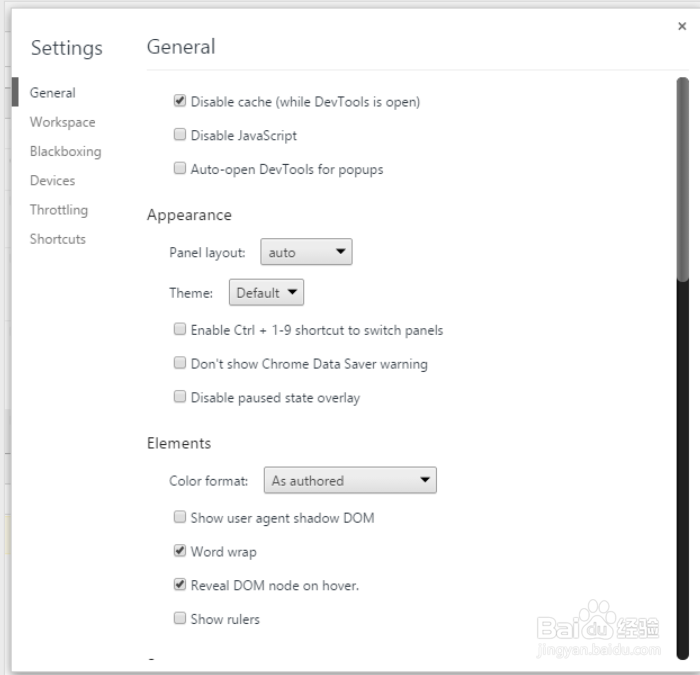Screen dimensions: 700x675
Task: Open the Panel layout dropdown
Action: (306, 252)
